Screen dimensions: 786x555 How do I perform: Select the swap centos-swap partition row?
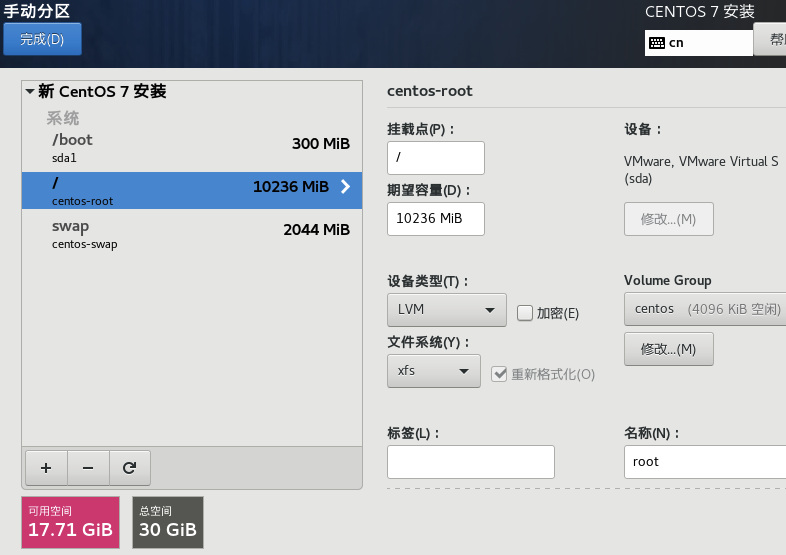192,234
